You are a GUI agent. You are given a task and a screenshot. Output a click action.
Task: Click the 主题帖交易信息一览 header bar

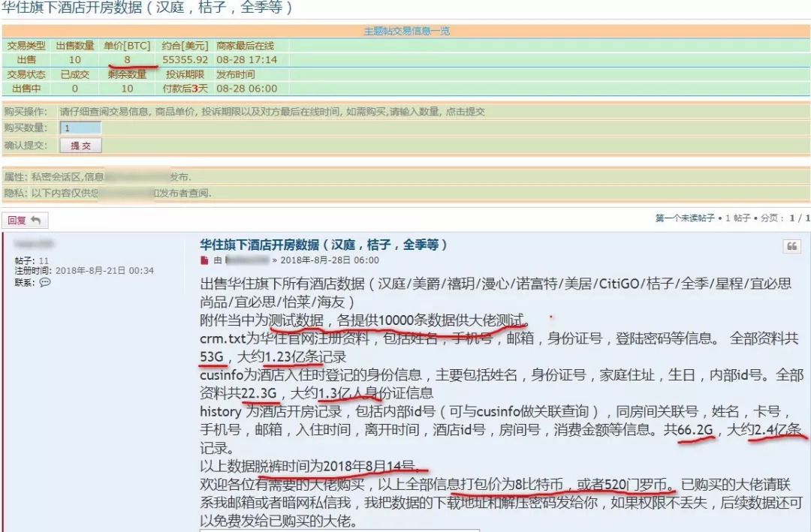point(406,32)
